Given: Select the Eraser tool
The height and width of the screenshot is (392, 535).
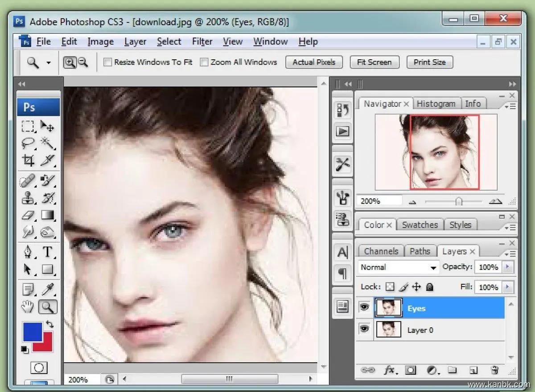Looking at the screenshot, I should click(x=28, y=216).
